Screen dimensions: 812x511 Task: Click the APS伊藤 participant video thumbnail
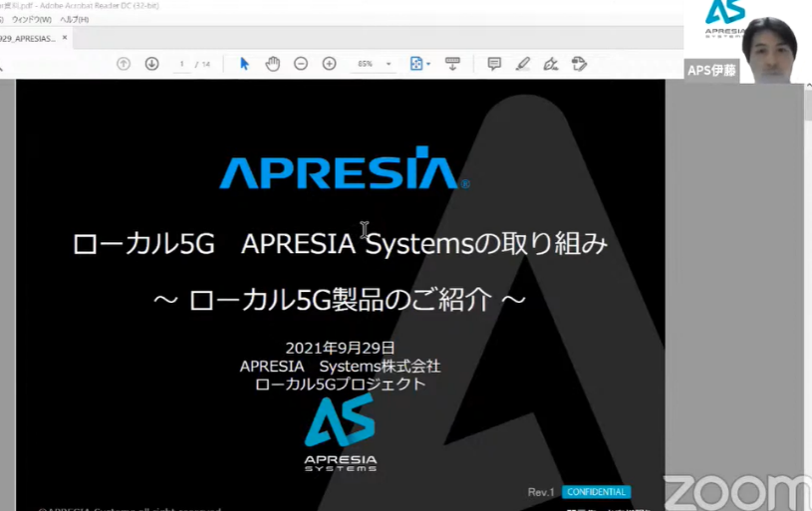point(748,42)
